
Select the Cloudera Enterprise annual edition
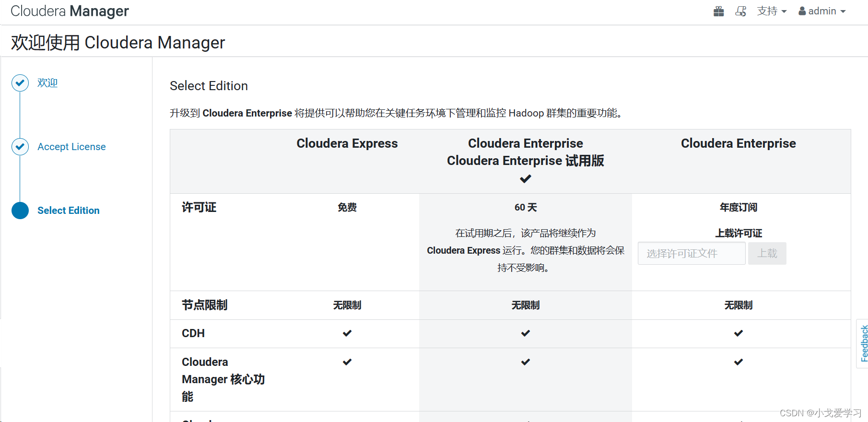click(739, 143)
